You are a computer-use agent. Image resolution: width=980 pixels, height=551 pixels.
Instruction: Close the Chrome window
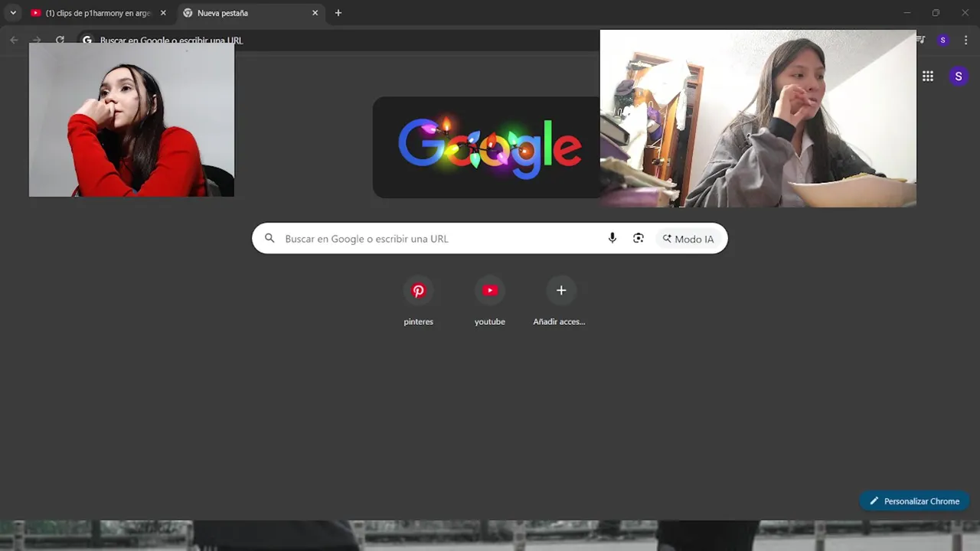(965, 13)
